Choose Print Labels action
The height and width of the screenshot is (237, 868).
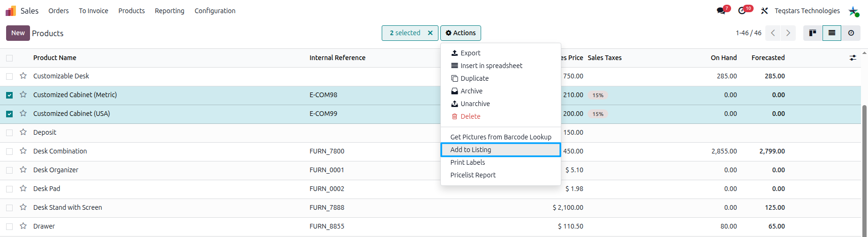click(501, 162)
